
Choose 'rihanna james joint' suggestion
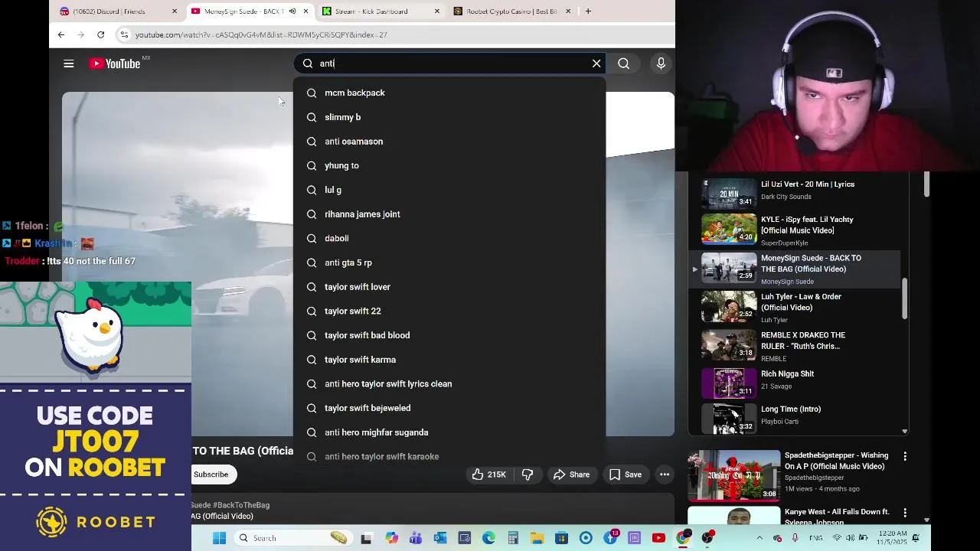coord(449,214)
